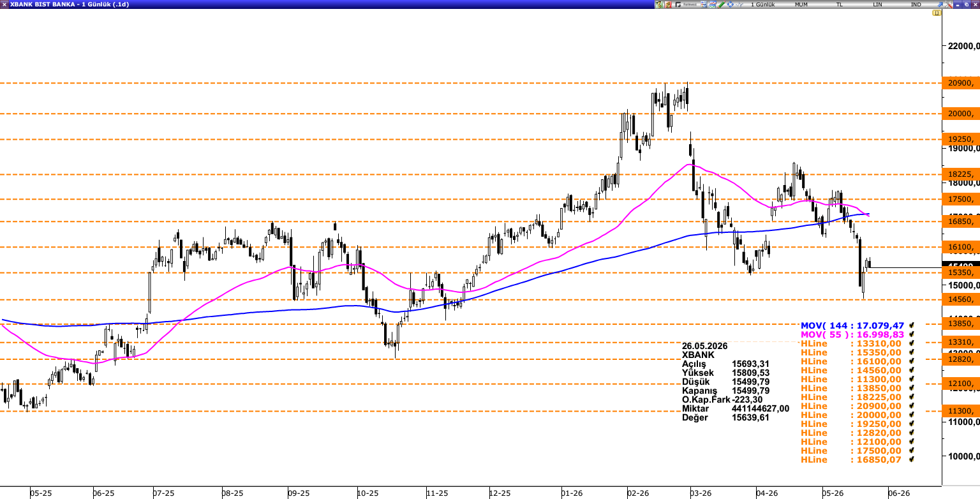This screenshot has height=499, width=980.
Task: Click the 10-25 date axis label
Action: [x=367, y=493]
